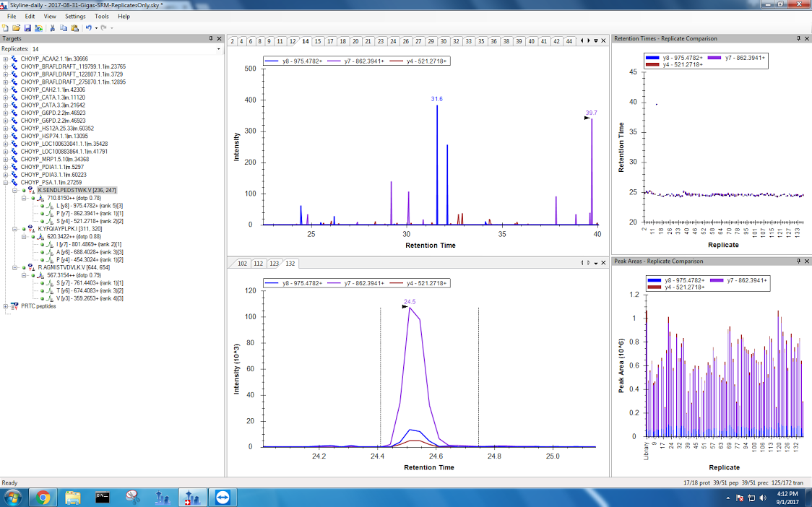
Task: Toggle auto-hide pin on Peak Areas panel
Action: pyautogui.click(x=798, y=261)
